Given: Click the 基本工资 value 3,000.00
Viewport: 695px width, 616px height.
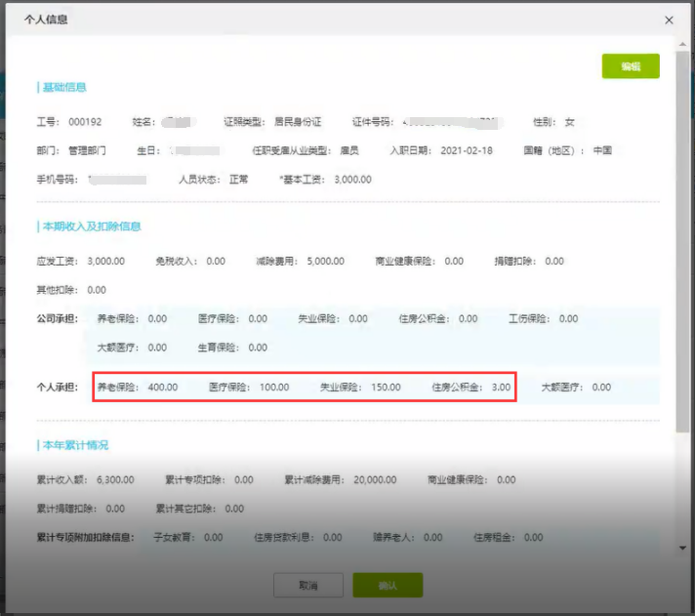Looking at the screenshot, I should click(x=352, y=180).
